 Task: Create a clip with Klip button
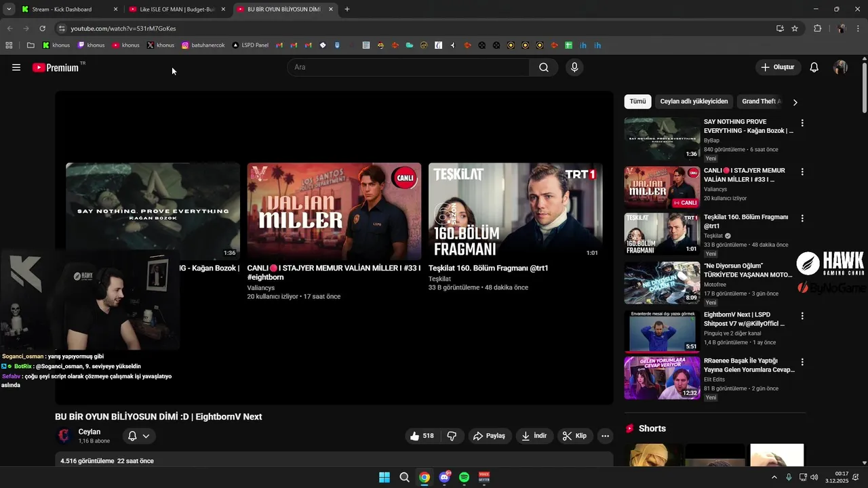pyautogui.click(x=575, y=436)
